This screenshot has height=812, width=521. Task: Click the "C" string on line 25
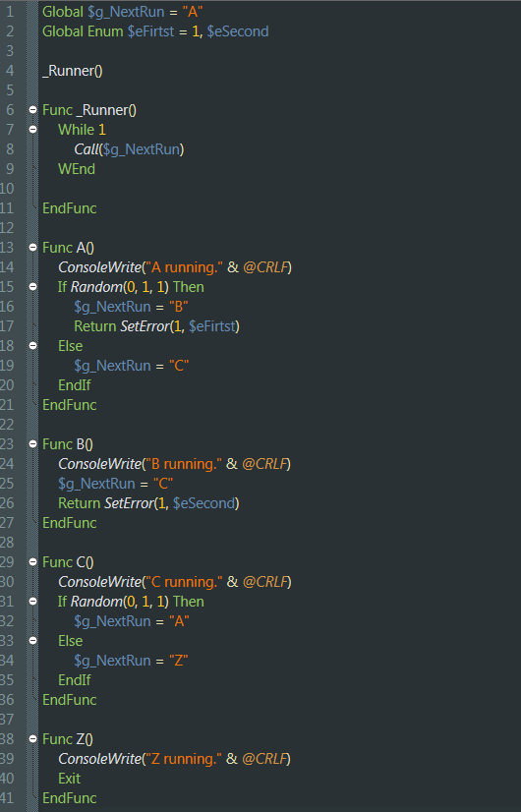(x=163, y=484)
